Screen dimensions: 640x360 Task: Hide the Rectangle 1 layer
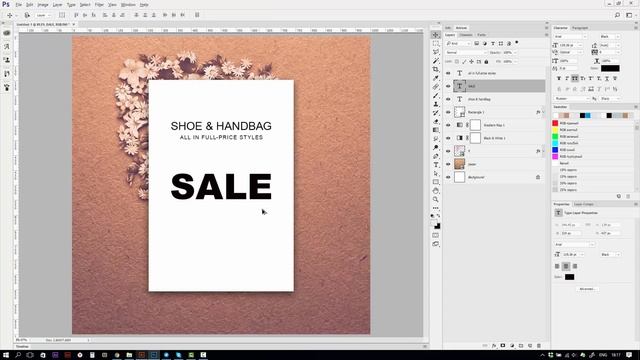[448, 112]
